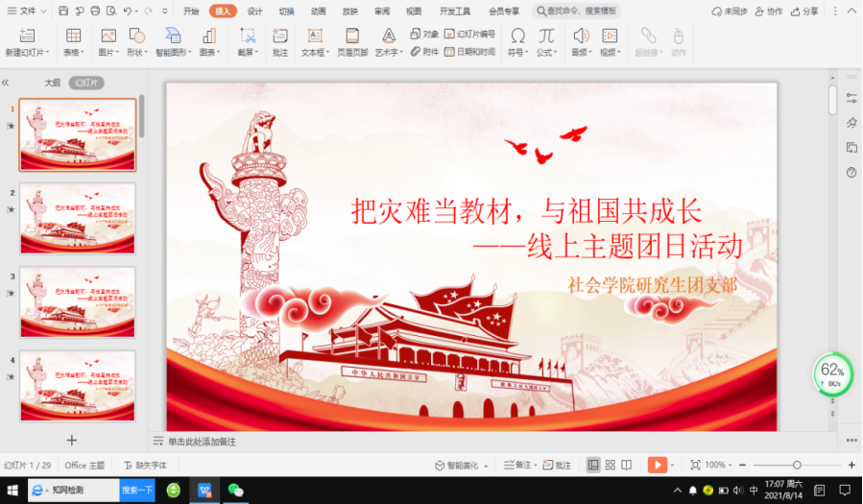Collapse the slide panel with double chevron
The width and height of the screenshot is (863, 504).
coord(6,83)
